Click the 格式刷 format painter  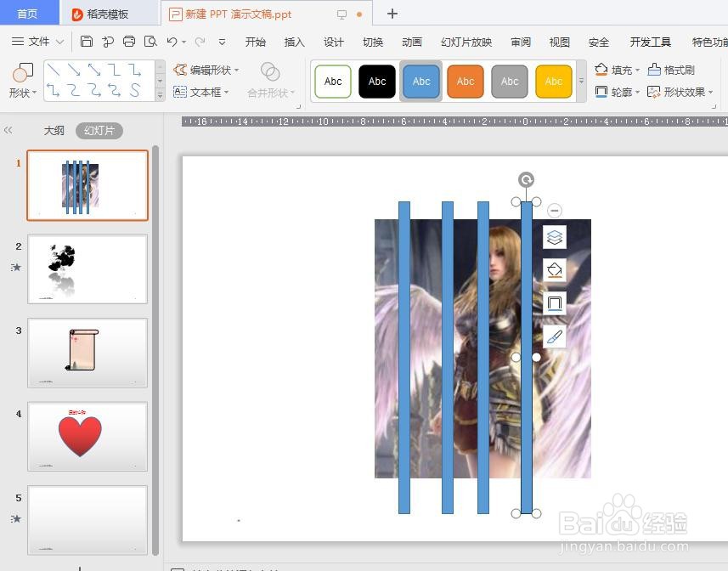click(671, 70)
